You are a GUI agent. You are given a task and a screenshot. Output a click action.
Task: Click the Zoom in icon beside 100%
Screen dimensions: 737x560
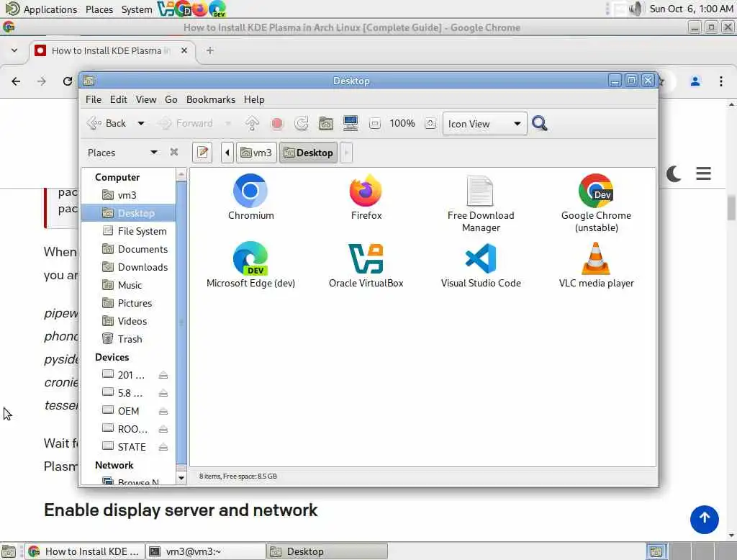pyautogui.click(x=430, y=124)
